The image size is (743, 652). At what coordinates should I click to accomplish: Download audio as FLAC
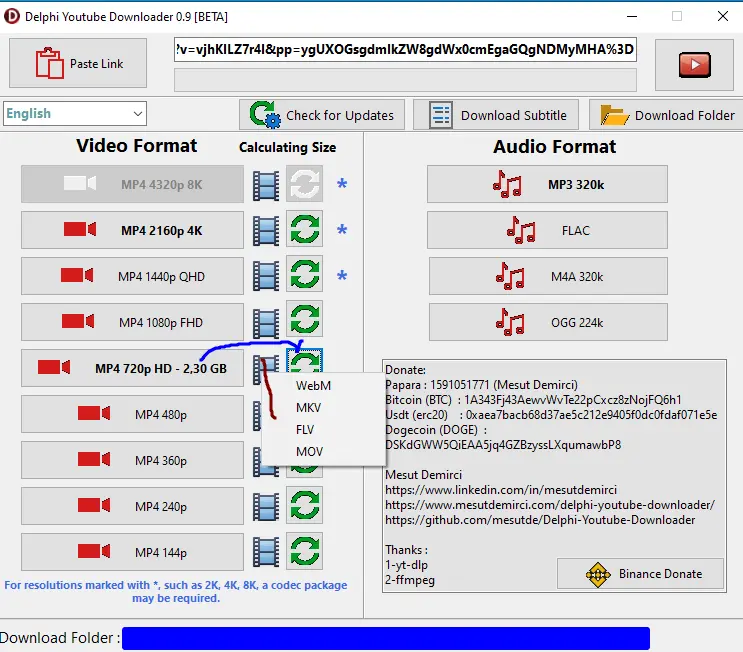coord(547,230)
